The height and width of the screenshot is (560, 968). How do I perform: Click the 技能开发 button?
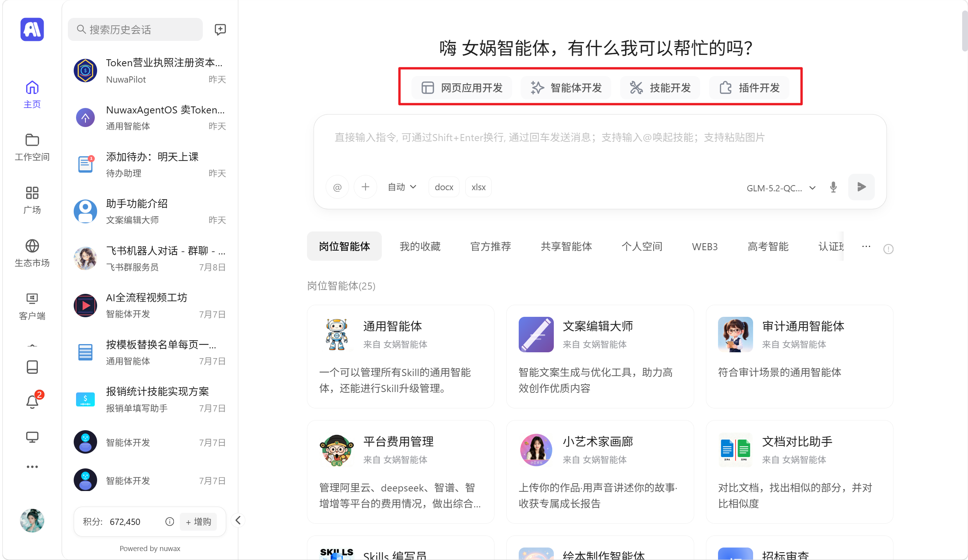pos(660,88)
